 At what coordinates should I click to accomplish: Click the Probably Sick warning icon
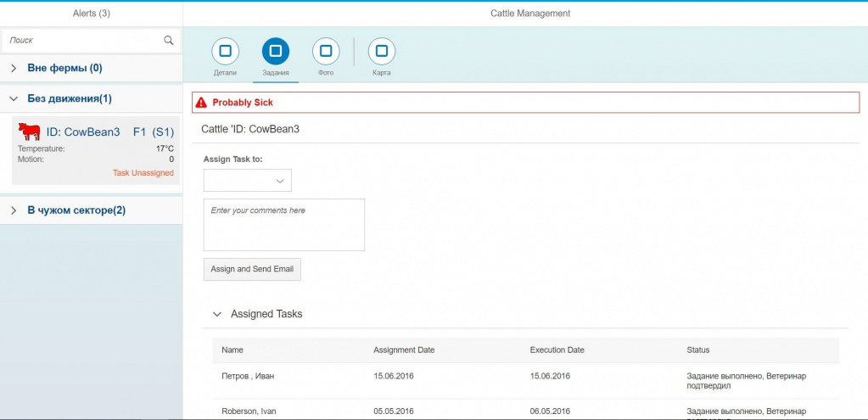point(201,103)
